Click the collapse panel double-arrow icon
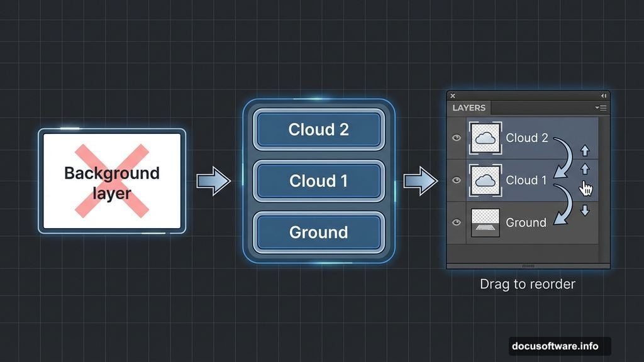Screen dimensions: 644x362 (602, 95)
